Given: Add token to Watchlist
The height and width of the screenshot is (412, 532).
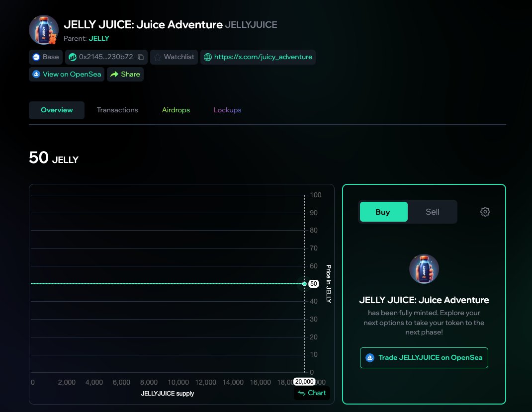Looking at the screenshot, I should (174, 57).
